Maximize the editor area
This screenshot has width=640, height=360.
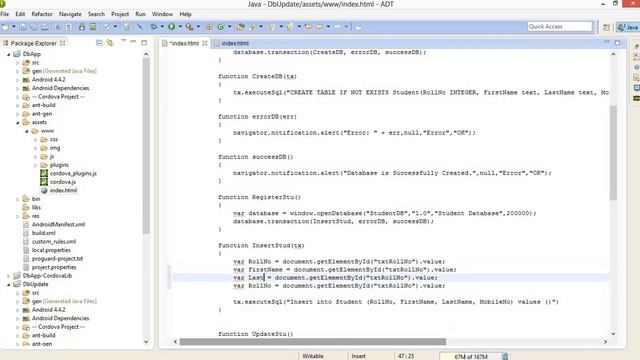point(617,42)
